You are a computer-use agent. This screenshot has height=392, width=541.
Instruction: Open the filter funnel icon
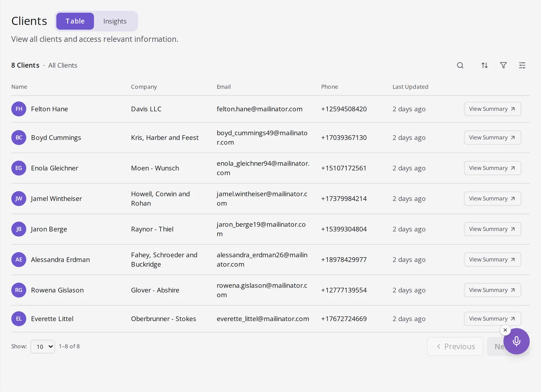(x=503, y=65)
